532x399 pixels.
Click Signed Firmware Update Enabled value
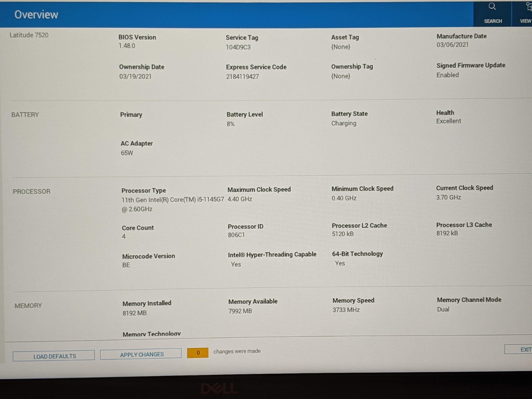tap(448, 75)
